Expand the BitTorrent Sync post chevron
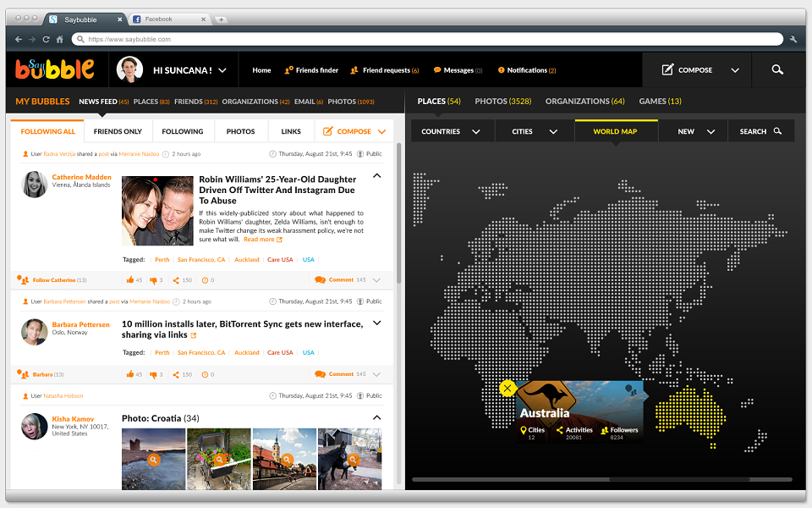 click(x=377, y=323)
